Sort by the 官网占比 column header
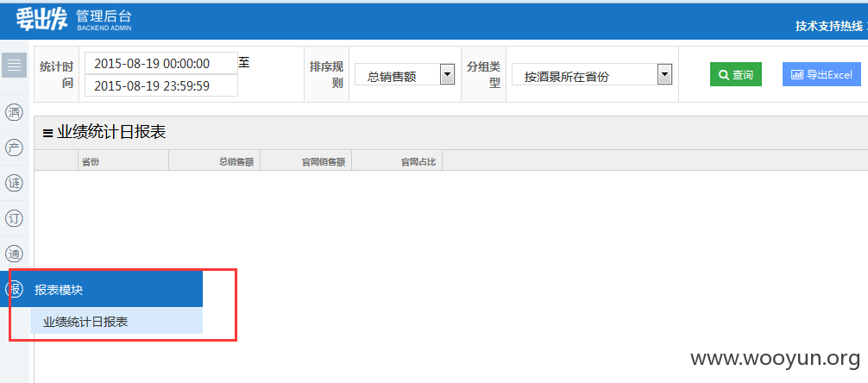The image size is (868, 383). pos(397,161)
